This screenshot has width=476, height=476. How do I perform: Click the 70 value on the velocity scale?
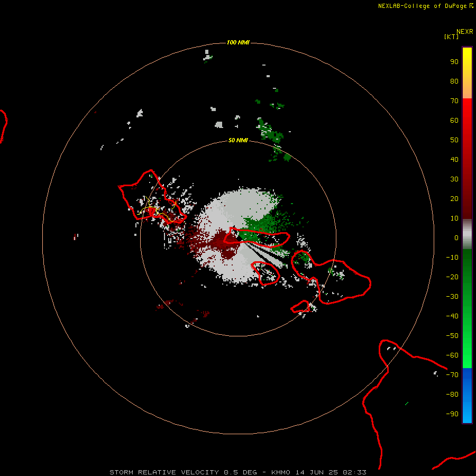(x=454, y=101)
